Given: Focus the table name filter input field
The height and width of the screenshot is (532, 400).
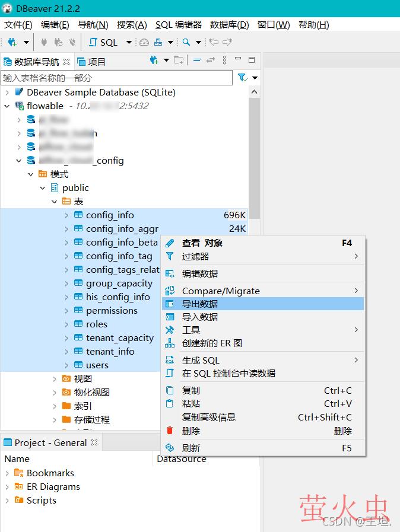Looking at the screenshot, I should coord(117,78).
